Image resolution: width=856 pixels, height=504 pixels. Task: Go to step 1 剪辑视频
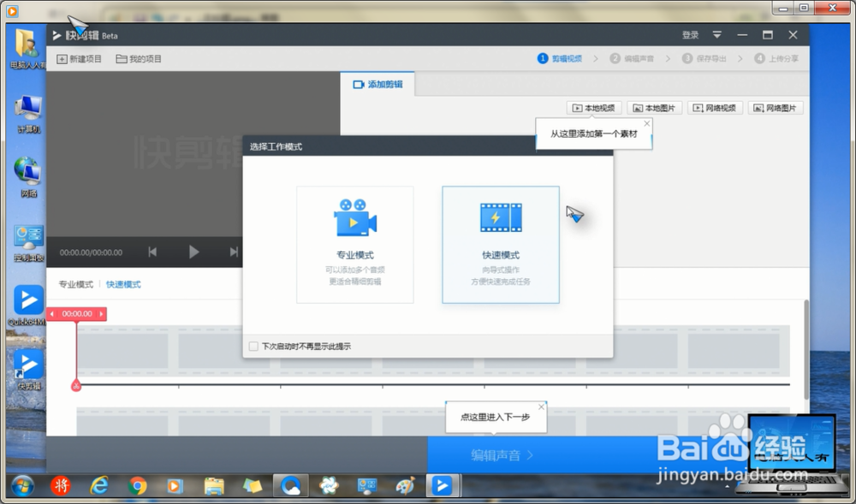tap(560, 58)
